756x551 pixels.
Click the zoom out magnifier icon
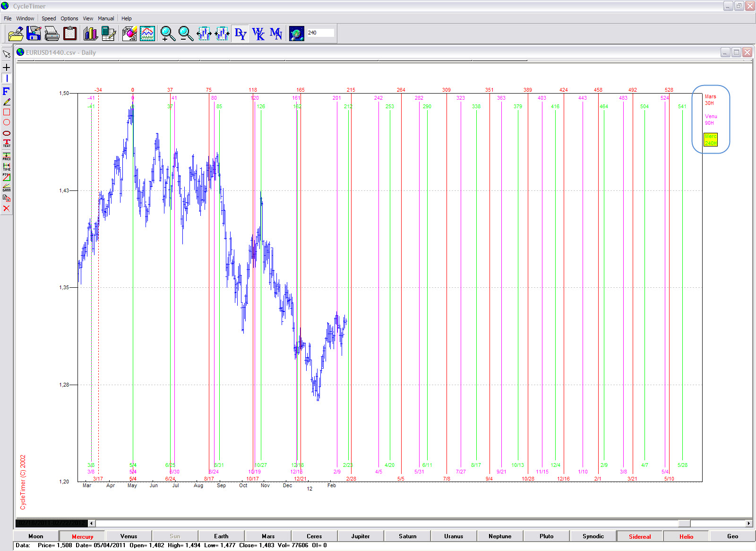(186, 34)
